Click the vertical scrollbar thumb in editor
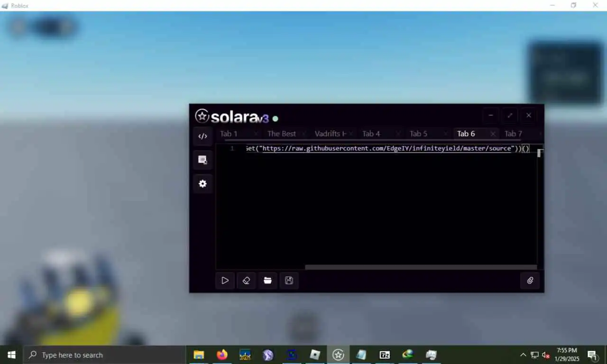 tap(539, 153)
